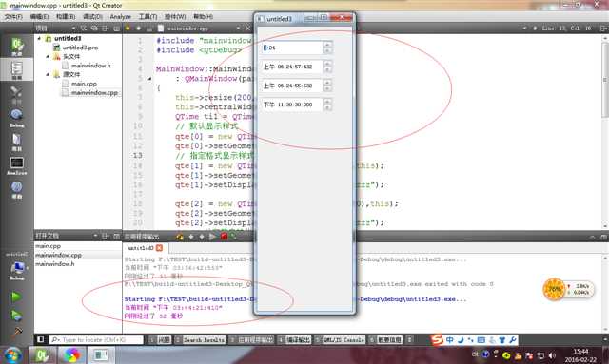Screen dimensions: 609x364
Task: Show the 编译输出 compile output pane
Action: click(x=294, y=340)
